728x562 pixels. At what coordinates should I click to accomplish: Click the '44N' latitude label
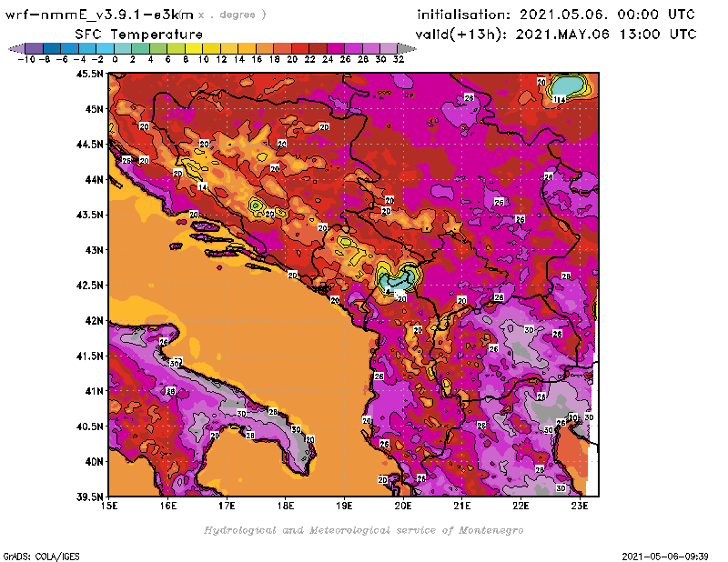point(94,179)
